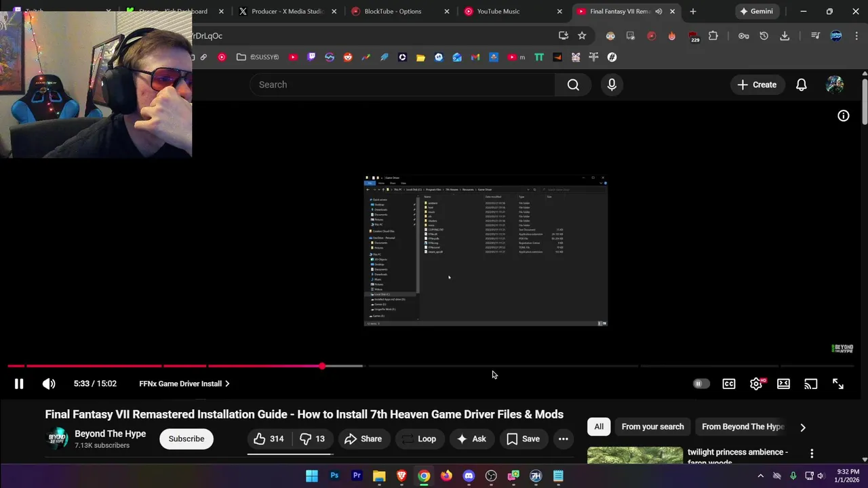Open more actions ellipsis under video

(563, 439)
